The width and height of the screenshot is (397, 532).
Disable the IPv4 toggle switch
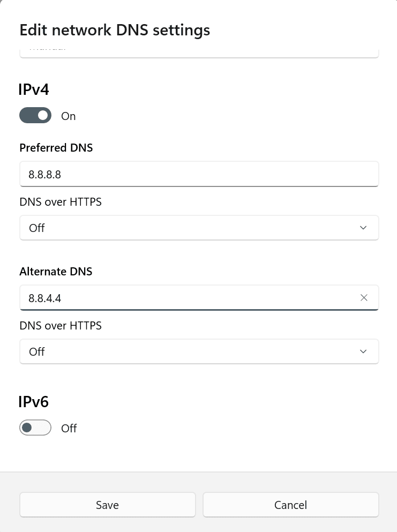click(35, 115)
